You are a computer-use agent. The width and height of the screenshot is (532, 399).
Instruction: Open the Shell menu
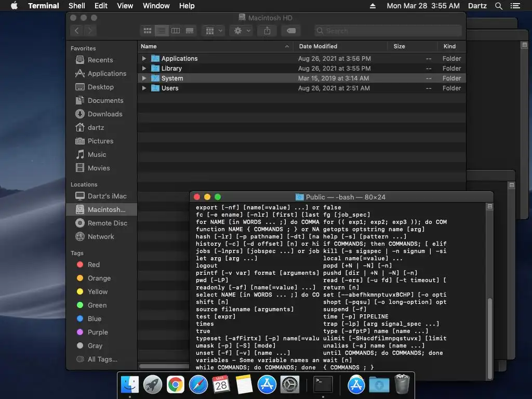coord(77,6)
